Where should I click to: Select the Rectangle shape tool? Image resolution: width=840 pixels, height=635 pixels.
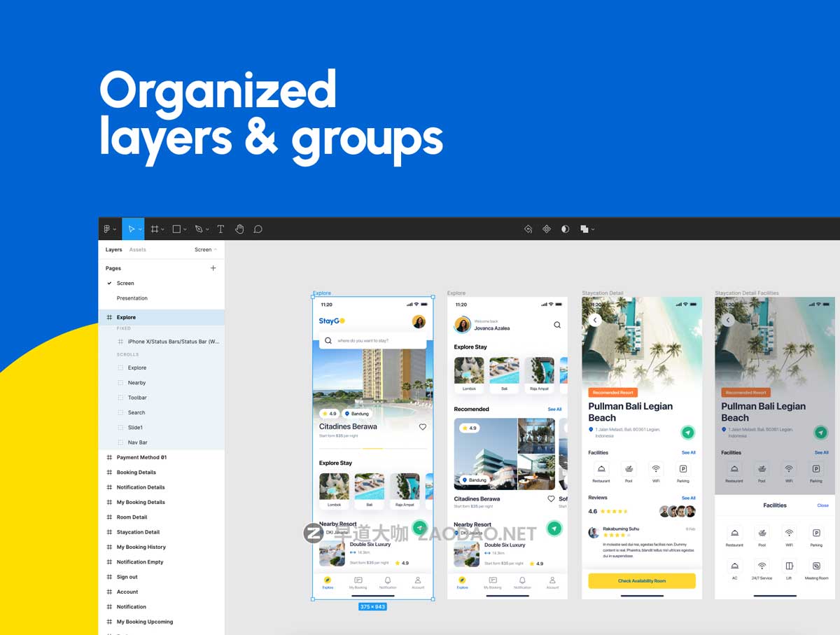coord(176,229)
